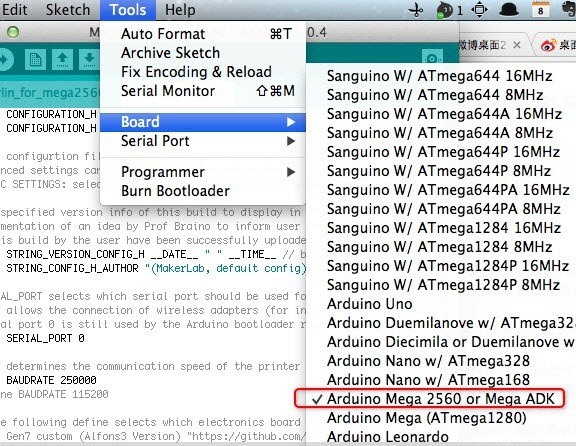Close the browser tab with X
This screenshot has width=576, height=446.
[x=517, y=45]
